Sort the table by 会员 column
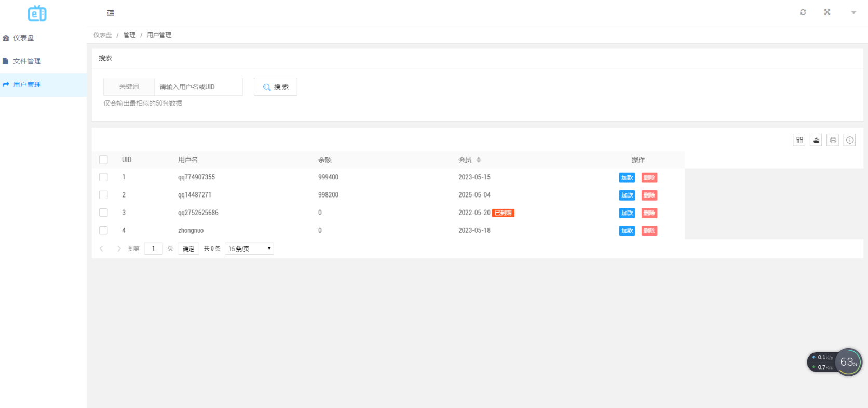868x408 pixels. pyautogui.click(x=478, y=160)
